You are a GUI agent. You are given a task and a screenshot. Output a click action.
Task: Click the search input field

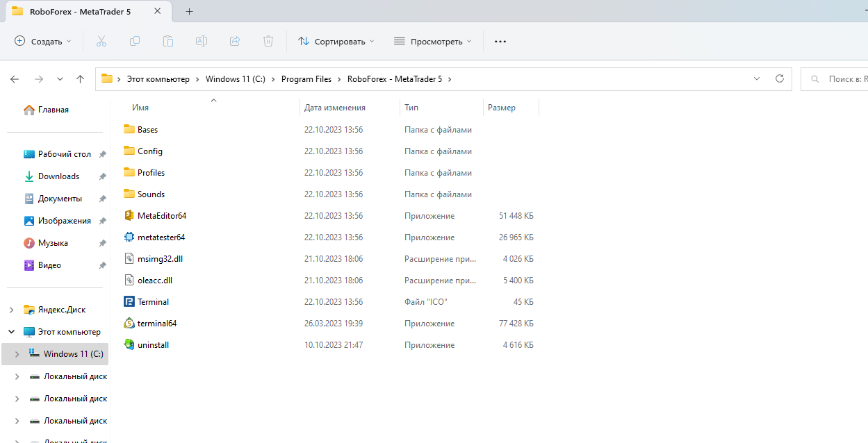(x=835, y=79)
